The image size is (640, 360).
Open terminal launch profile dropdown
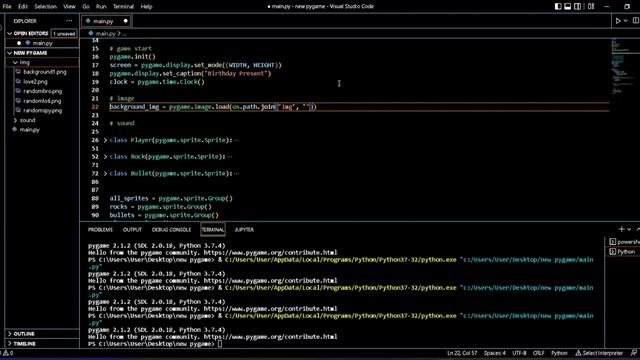[x=629, y=229]
